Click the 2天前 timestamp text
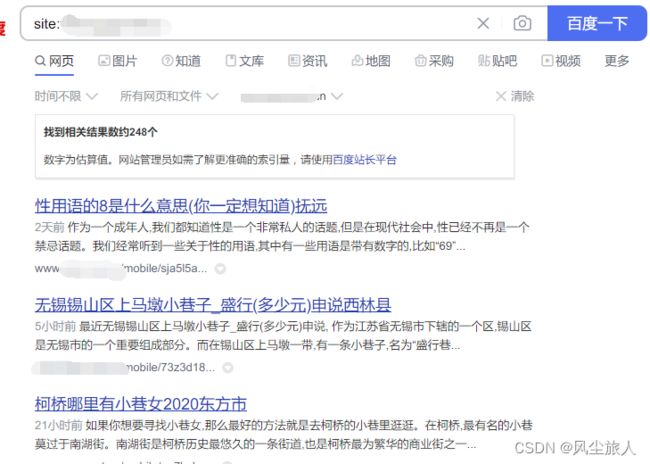The width and height of the screenshot is (650, 464). (x=49, y=227)
